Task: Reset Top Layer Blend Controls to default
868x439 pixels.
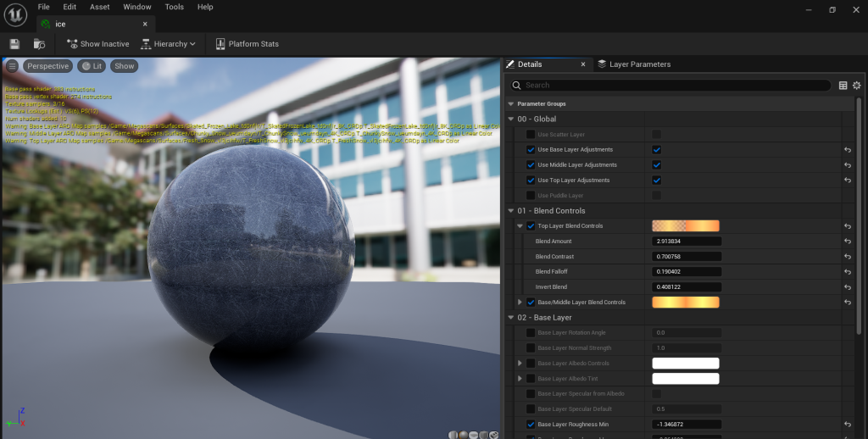Action: tap(848, 226)
